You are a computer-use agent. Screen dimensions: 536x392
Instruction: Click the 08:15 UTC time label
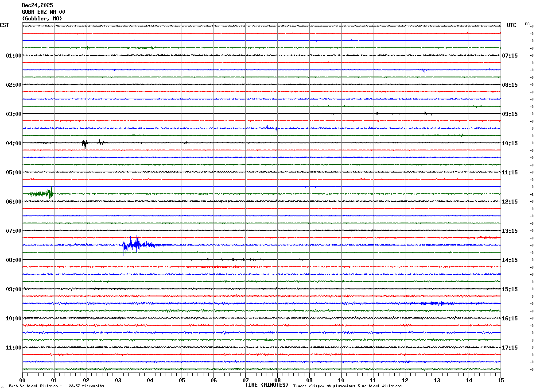510,85
